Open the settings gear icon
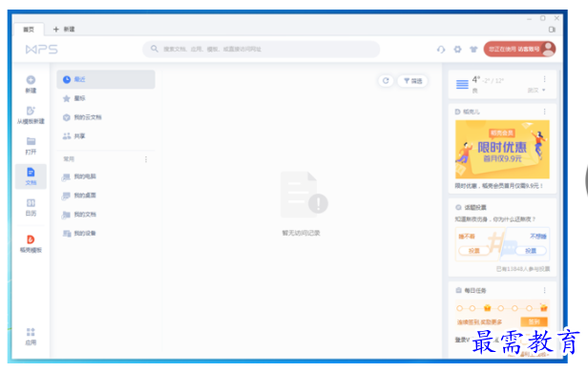This screenshot has width=588, height=372. point(457,49)
